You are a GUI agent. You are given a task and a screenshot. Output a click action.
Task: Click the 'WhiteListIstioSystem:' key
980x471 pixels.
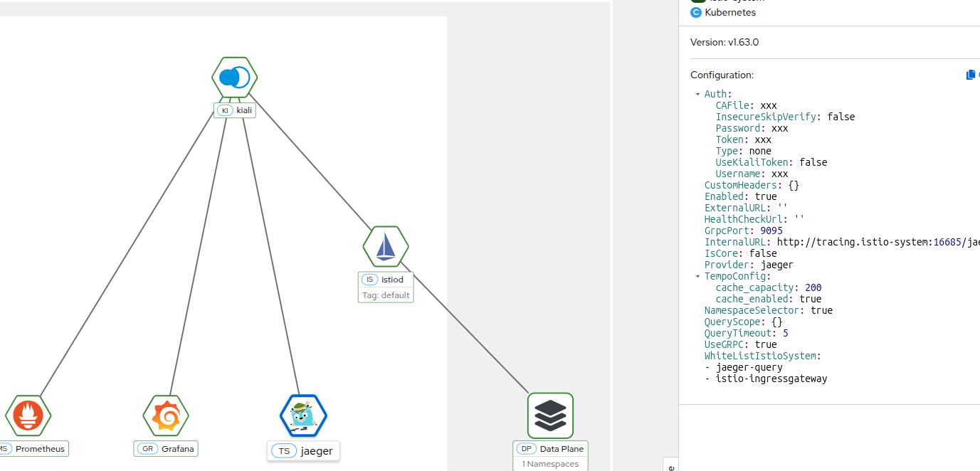tap(763, 356)
